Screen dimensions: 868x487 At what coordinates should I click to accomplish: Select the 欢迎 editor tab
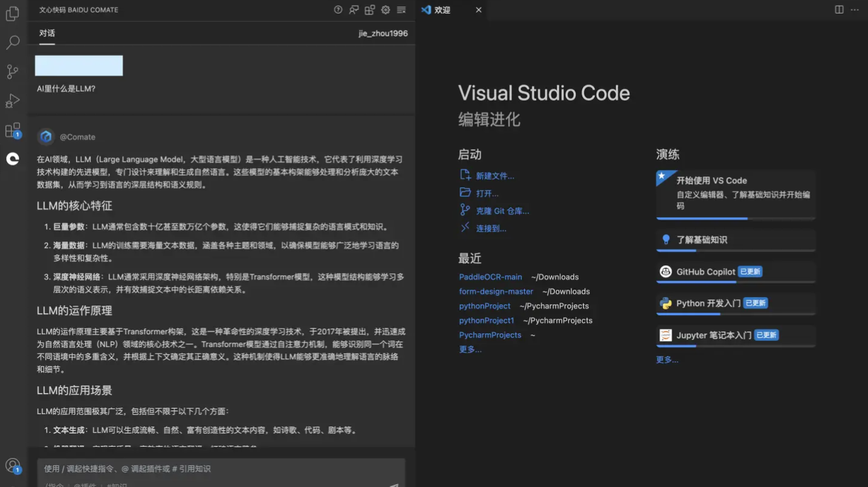pyautogui.click(x=452, y=10)
